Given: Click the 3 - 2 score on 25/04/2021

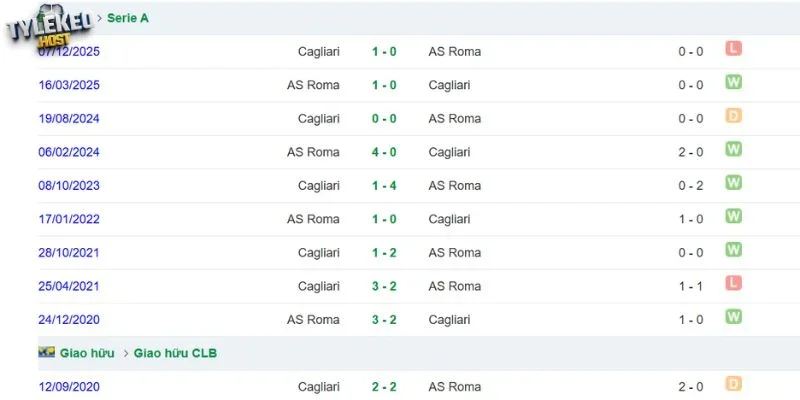Looking at the screenshot, I should pos(384,286).
